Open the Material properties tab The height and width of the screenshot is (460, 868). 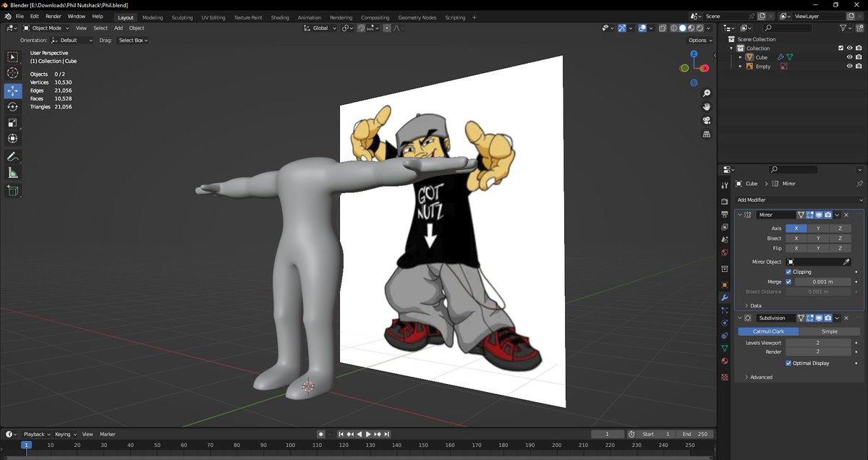[725, 361]
